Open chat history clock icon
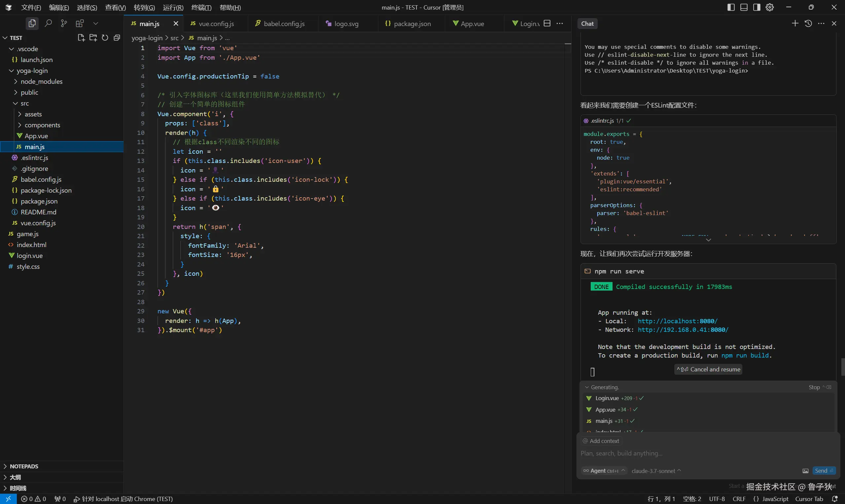 [x=808, y=23]
